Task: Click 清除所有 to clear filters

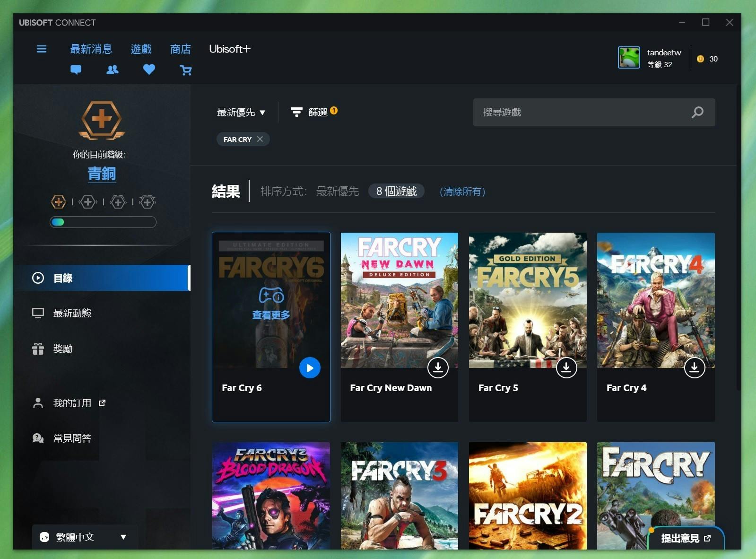Action: coord(462,192)
